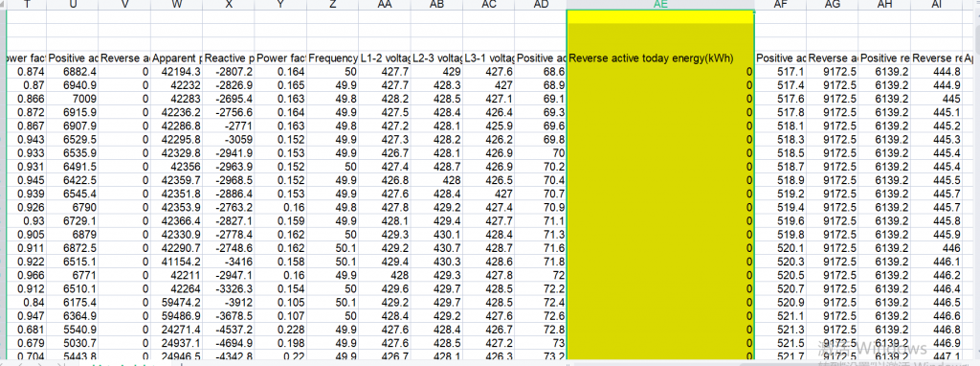The image size is (980, 366).
Task: Select column T header
Action: [x=26, y=5]
